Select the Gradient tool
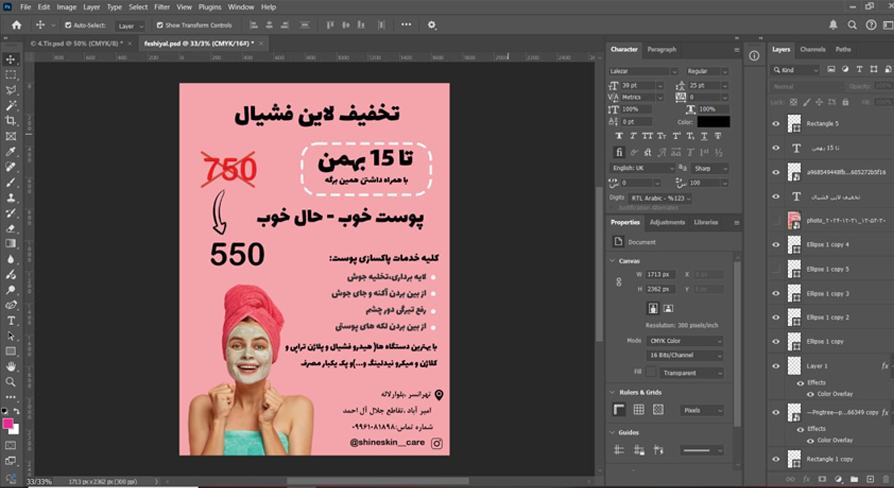 [11, 244]
